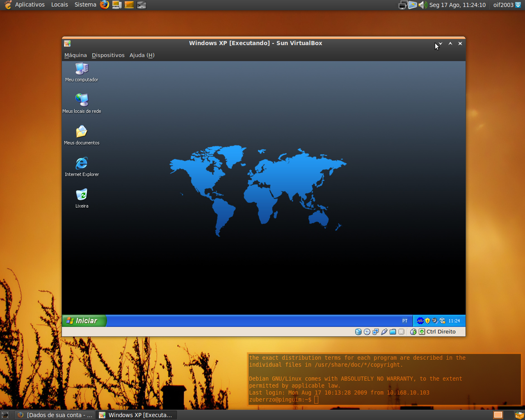The image size is (525, 420).
Task: Click the Windows security shield tray icon
Action: (427, 321)
